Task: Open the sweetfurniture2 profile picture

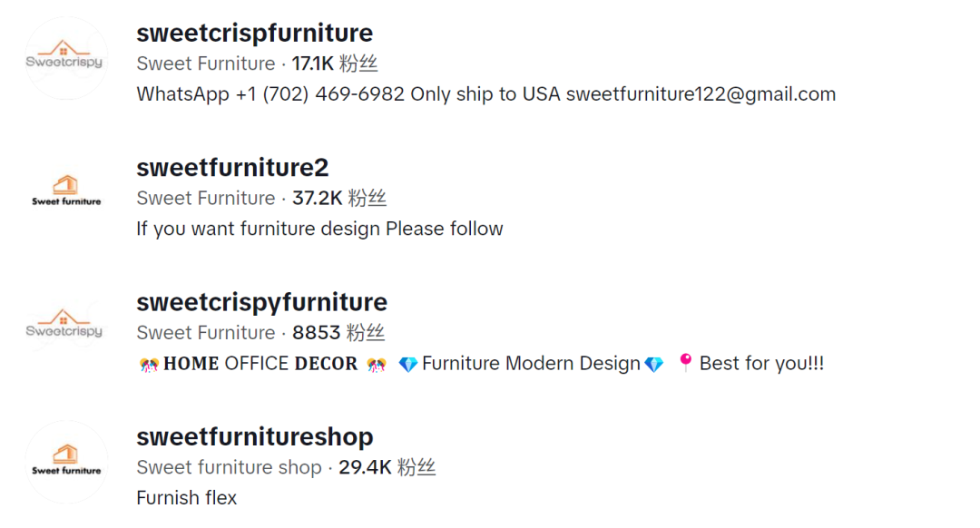Action: pos(65,192)
